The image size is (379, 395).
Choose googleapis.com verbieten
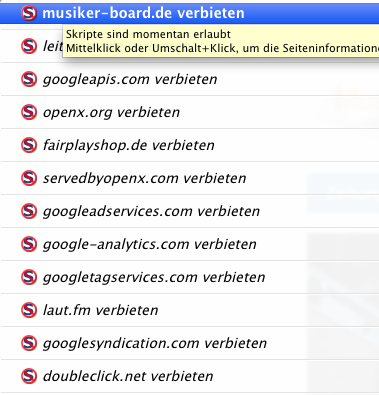pos(189,79)
